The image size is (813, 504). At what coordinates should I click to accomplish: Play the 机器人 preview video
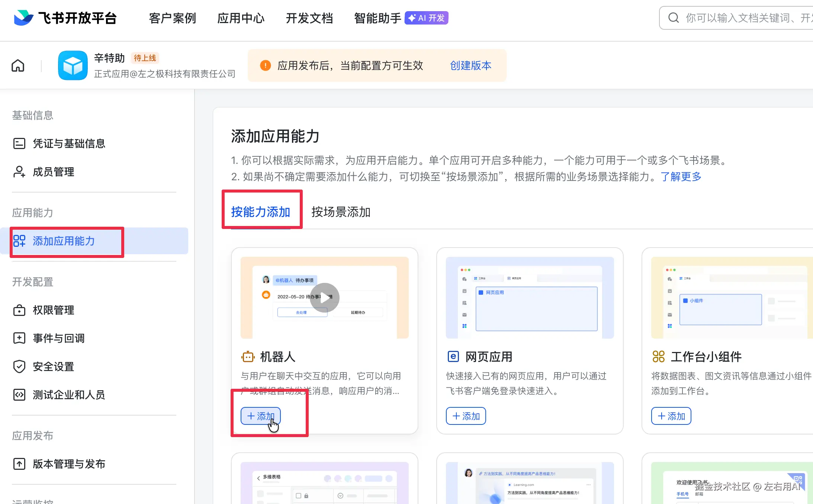tap(324, 298)
